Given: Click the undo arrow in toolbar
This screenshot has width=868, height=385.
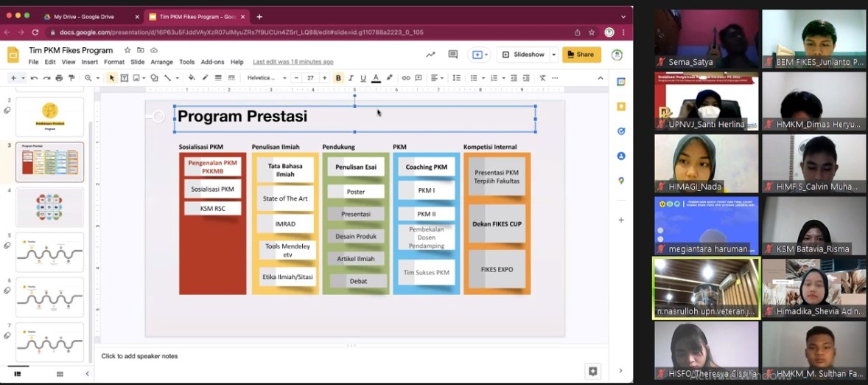Looking at the screenshot, I should (x=34, y=78).
